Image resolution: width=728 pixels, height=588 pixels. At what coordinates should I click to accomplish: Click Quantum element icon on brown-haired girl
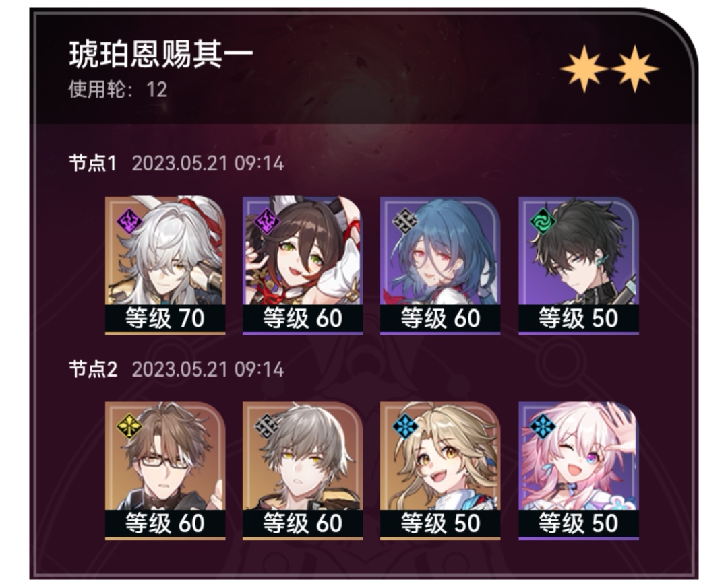267,221
